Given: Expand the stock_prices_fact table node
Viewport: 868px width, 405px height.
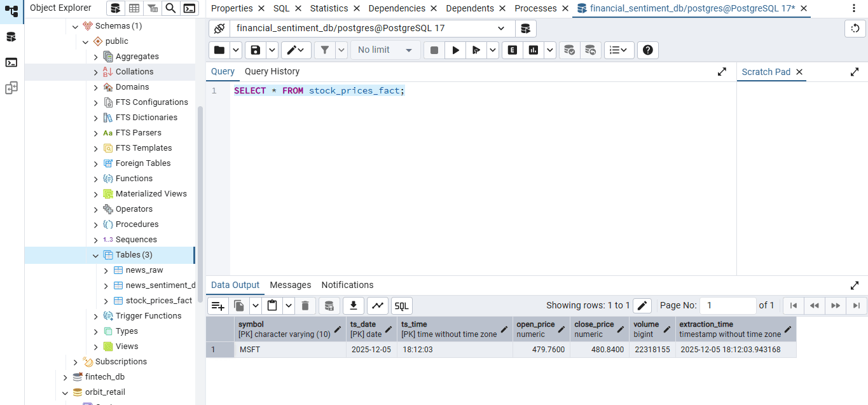Looking at the screenshot, I should pyautogui.click(x=106, y=301).
